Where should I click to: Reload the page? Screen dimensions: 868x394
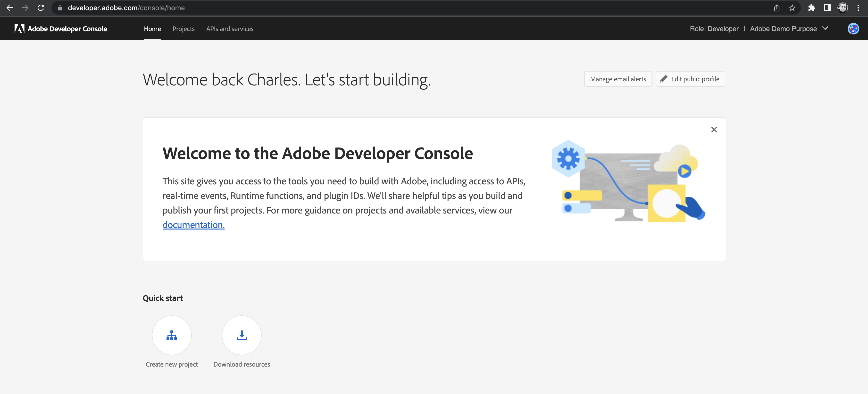coord(41,8)
